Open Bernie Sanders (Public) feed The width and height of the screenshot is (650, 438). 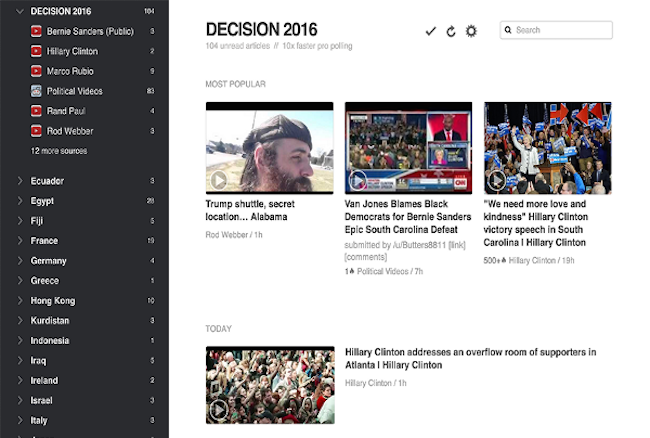click(x=90, y=31)
